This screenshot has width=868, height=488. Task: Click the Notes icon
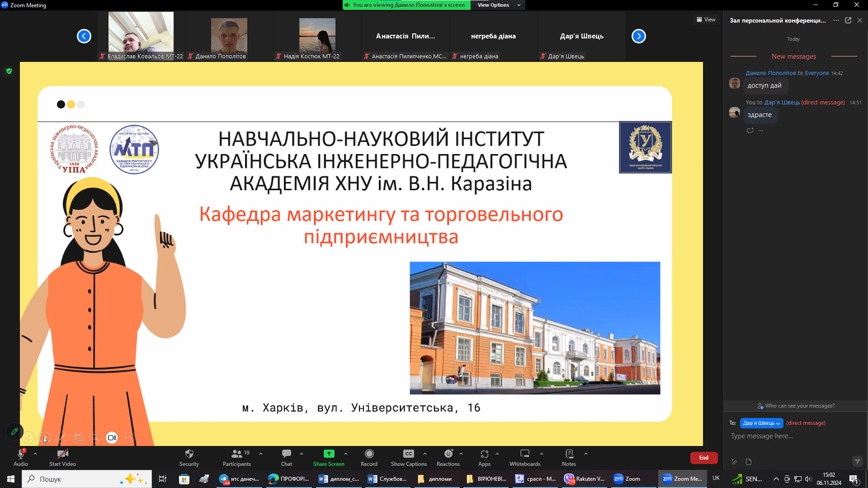tap(569, 457)
